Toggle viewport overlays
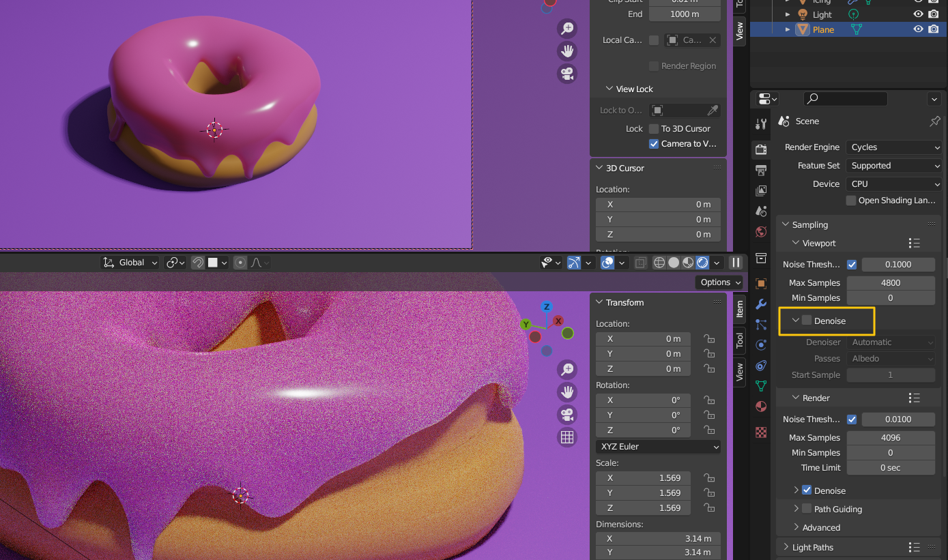 (x=607, y=263)
